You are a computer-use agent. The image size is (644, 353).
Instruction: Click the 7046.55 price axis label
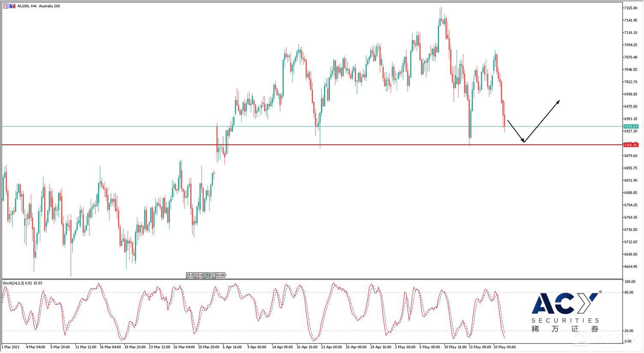click(631, 69)
